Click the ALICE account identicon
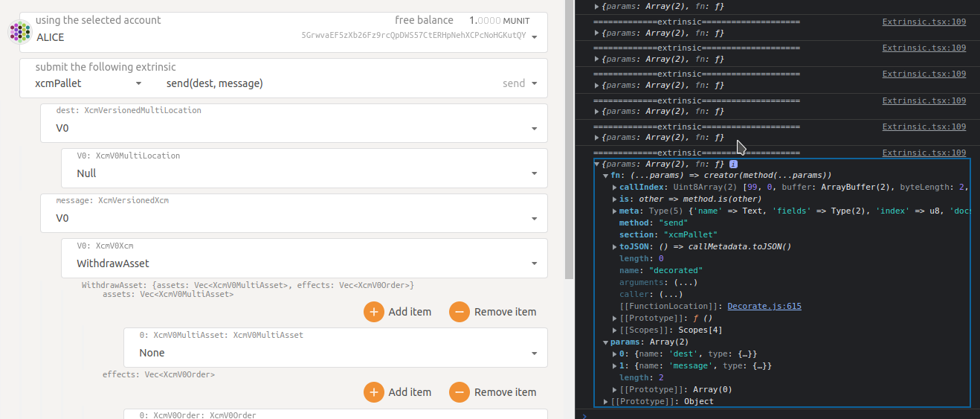Screen dimensions: 980x419 [20, 31]
